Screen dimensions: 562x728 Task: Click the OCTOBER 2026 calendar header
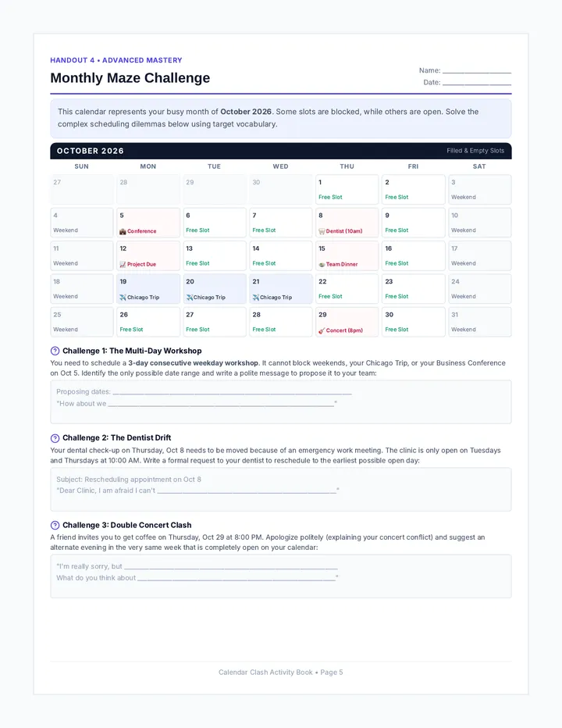[281, 151]
